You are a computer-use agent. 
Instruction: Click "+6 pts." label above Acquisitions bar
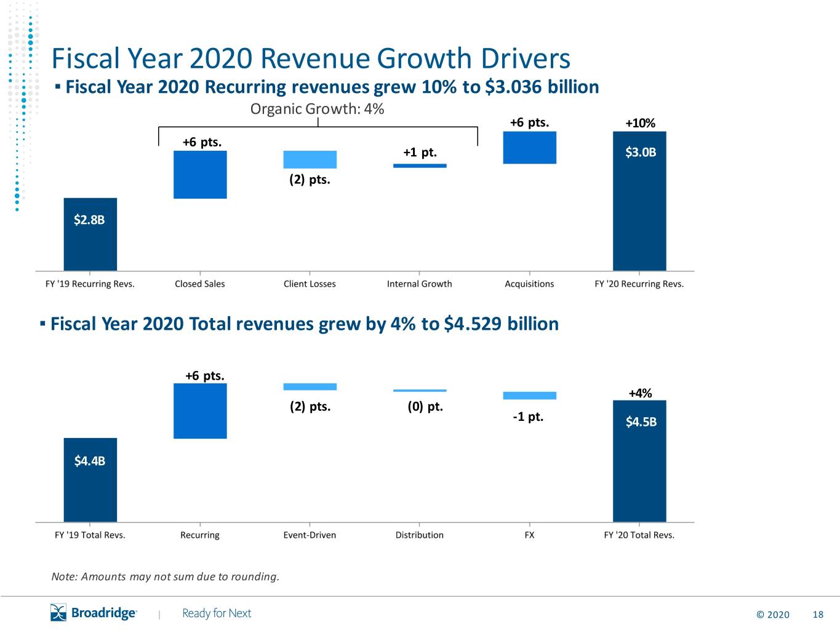coord(529,122)
